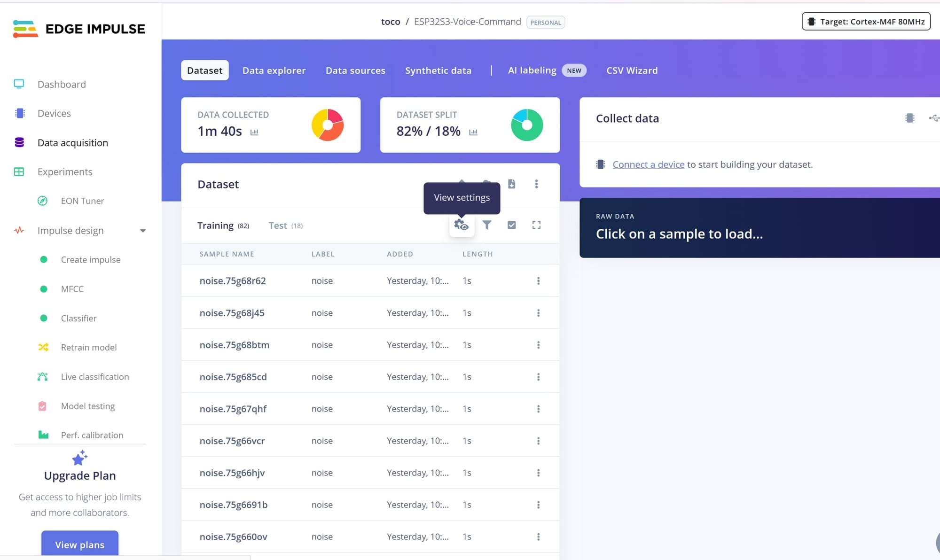Open the filter funnel icon in dataset
This screenshot has height=560, width=940.
coord(487,225)
